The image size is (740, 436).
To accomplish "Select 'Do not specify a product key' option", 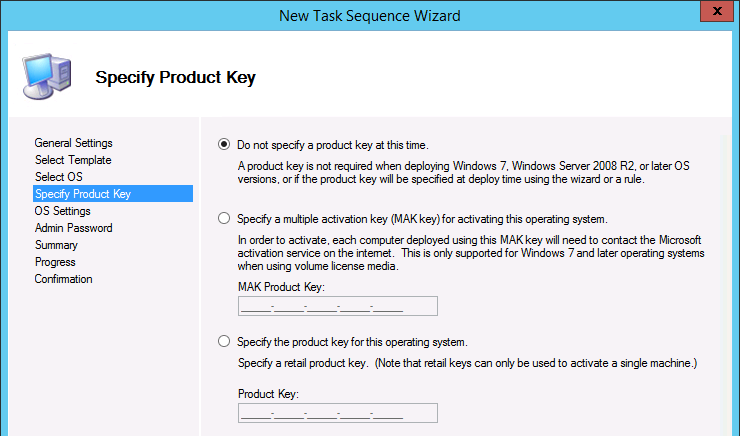I will pos(224,144).
